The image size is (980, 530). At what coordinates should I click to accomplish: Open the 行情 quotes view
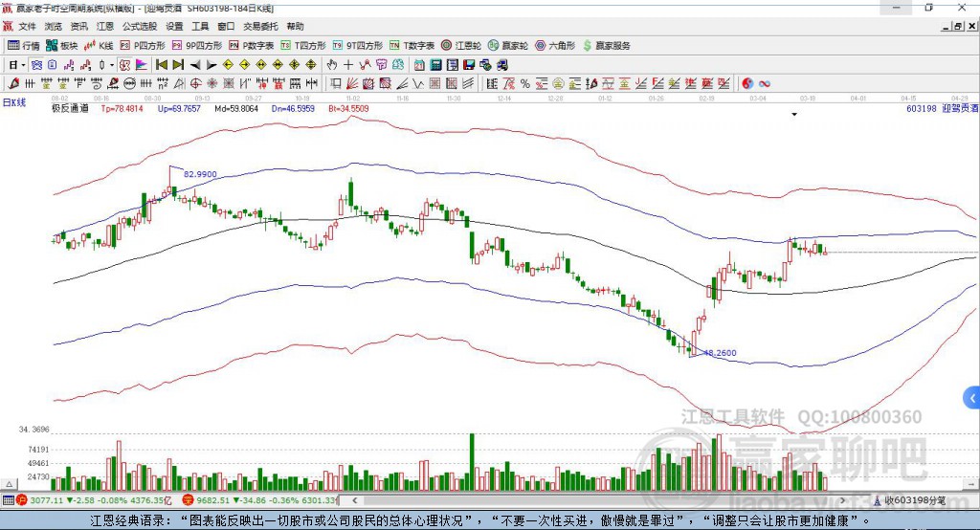(x=24, y=46)
